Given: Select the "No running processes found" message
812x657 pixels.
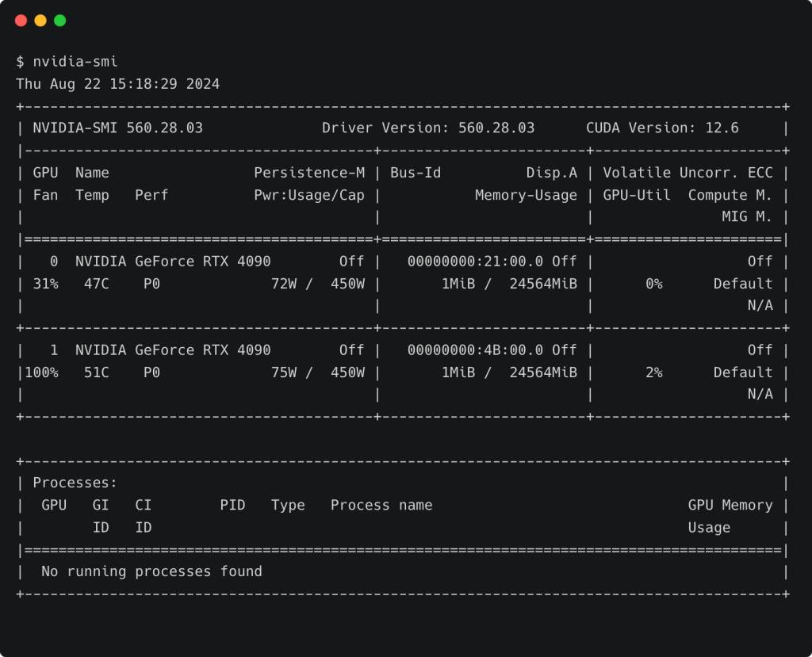Looking at the screenshot, I should tap(151, 571).
